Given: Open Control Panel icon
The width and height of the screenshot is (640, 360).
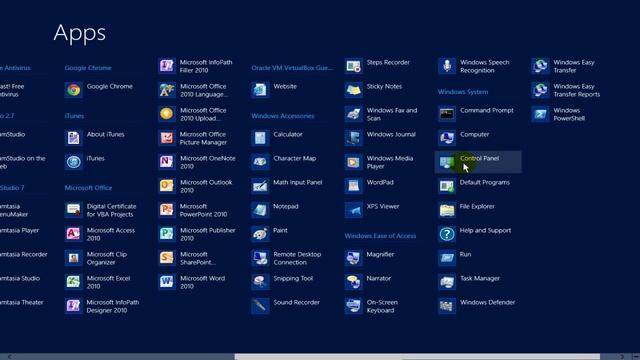Looking at the screenshot, I should pos(447,162).
